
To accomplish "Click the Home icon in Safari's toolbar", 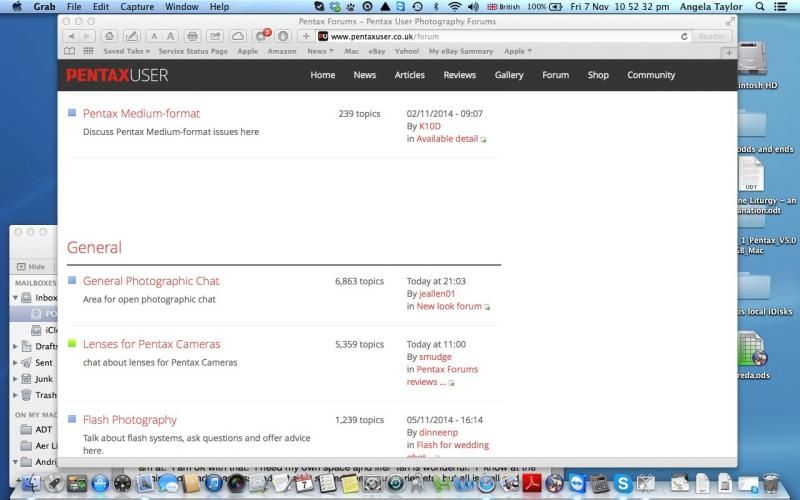I will click(109, 36).
